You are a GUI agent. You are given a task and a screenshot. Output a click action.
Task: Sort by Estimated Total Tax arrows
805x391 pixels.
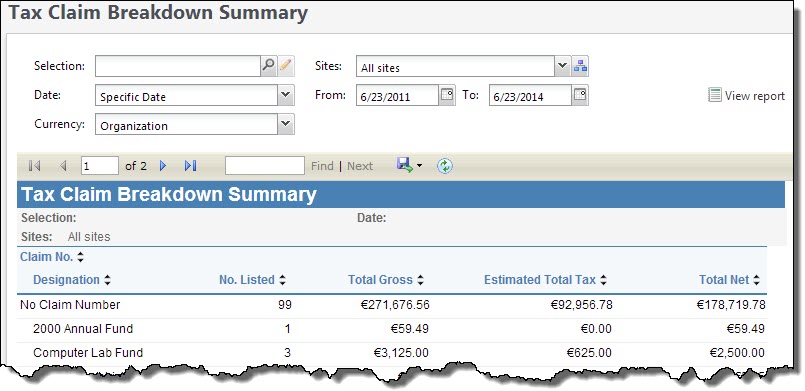603,280
